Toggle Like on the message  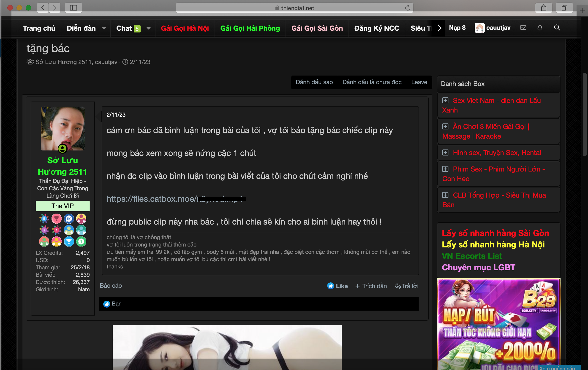338,286
